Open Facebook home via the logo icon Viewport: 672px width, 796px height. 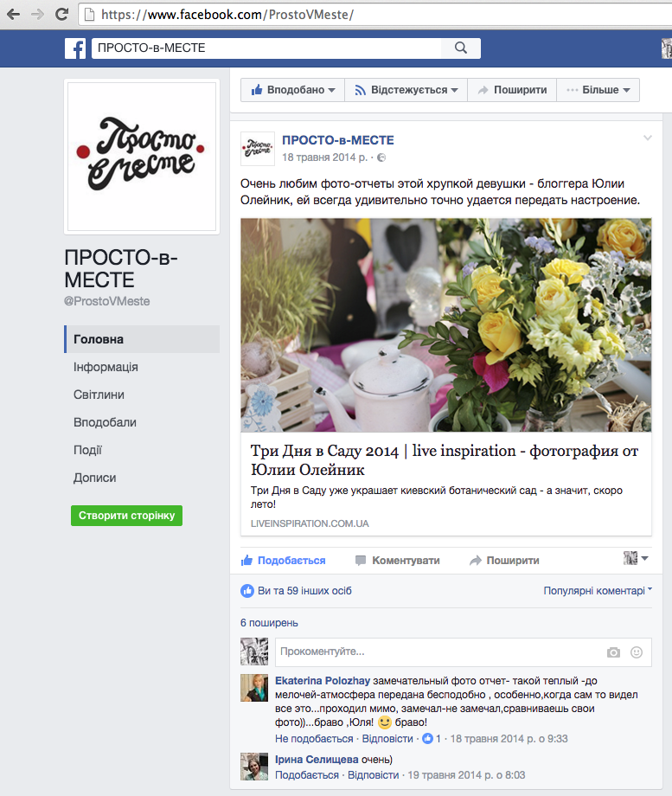(75, 48)
